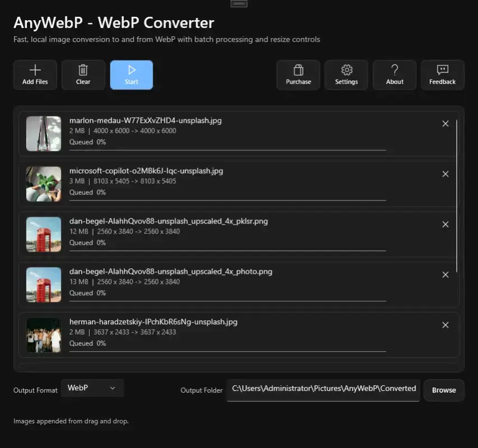
Task: Click filename marlon-medau-W77ExXvZHD4-unsplash.jpg
Action: click(x=145, y=120)
